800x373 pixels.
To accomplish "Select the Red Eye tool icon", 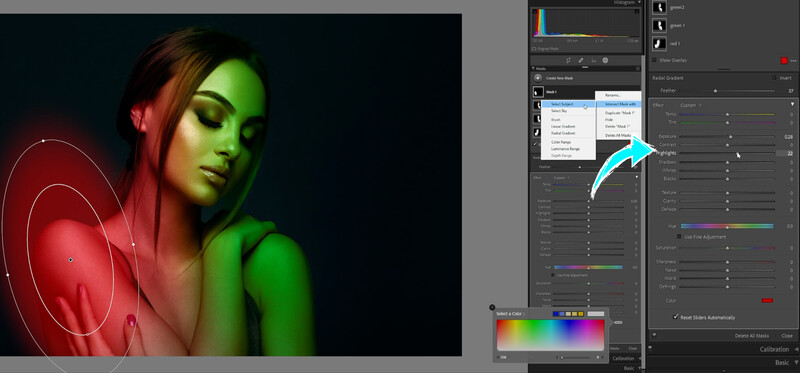I will 593,60.
